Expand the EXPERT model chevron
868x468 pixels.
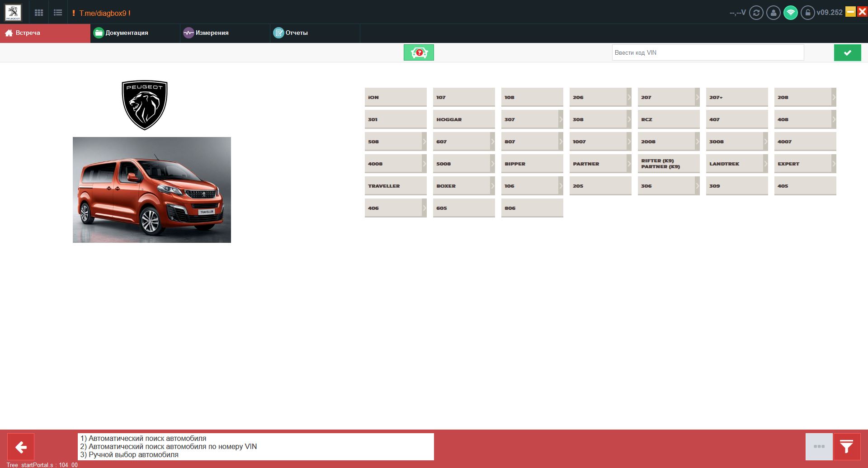834,164
